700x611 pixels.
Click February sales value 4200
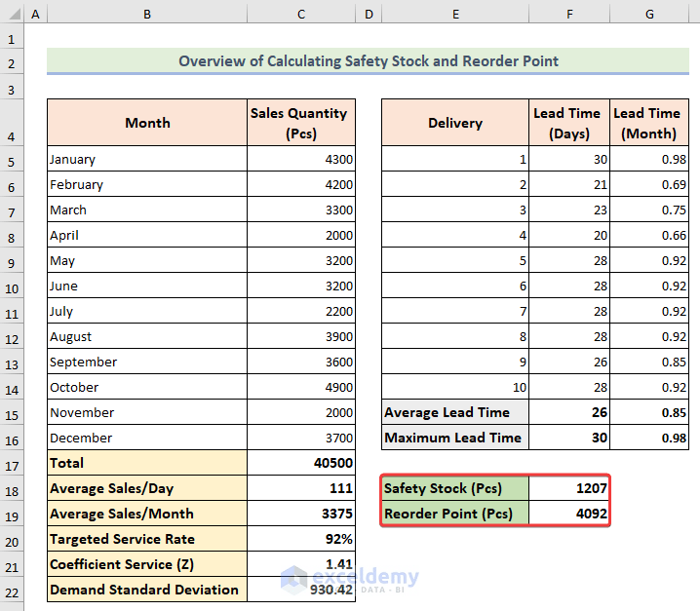pyautogui.click(x=301, y=184)
